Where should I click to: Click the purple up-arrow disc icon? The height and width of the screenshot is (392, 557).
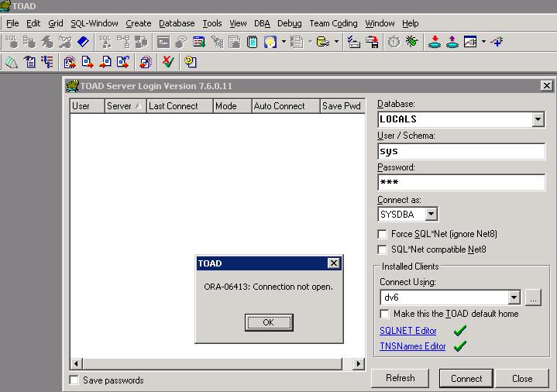tap(452, 42)
